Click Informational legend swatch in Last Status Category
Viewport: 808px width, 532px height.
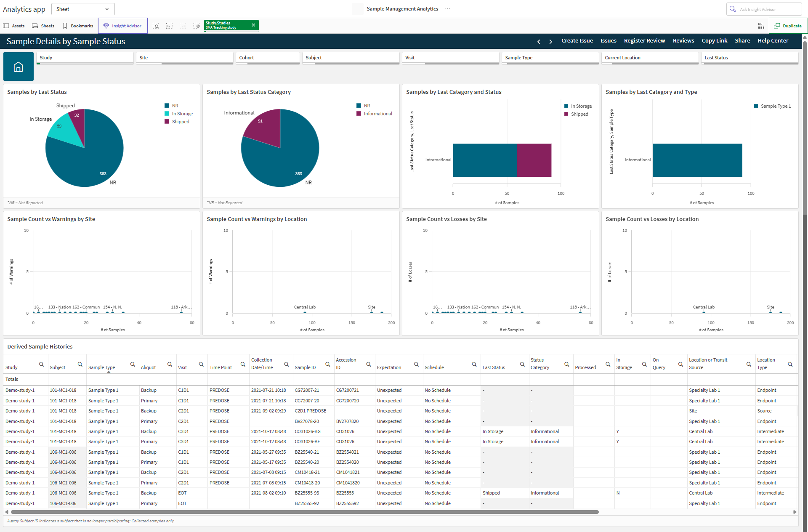(x=359, y=114)
